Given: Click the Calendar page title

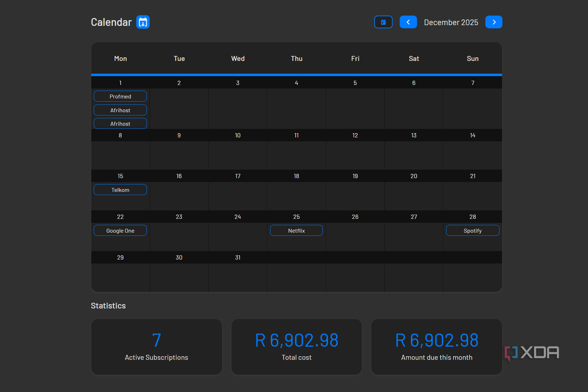Looking at the screenshot, I should click(x=111, y=22).
